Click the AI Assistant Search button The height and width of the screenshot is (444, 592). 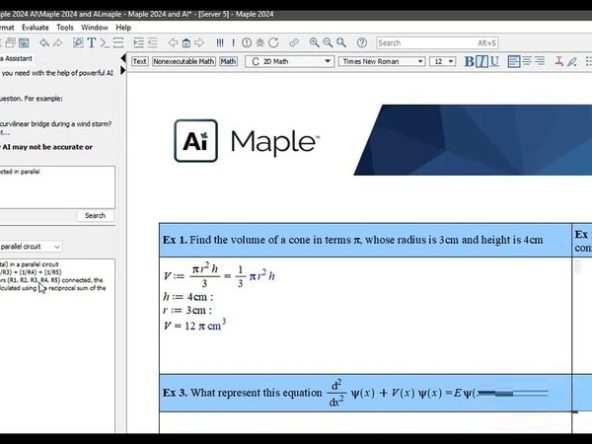pyautogui.click(x=95, y=216)
